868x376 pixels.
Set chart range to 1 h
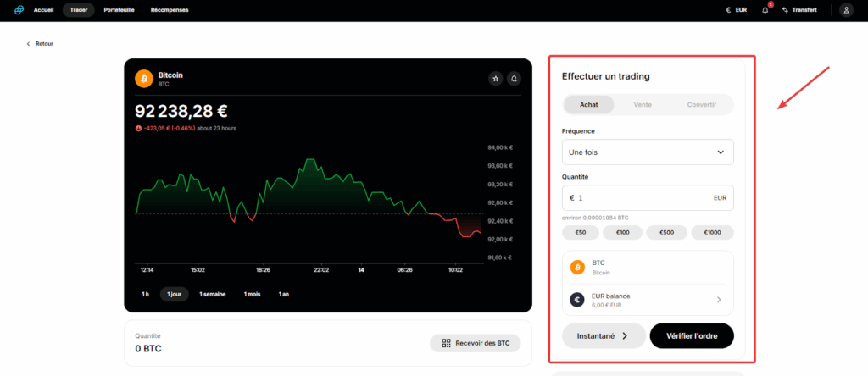(145, 294)
